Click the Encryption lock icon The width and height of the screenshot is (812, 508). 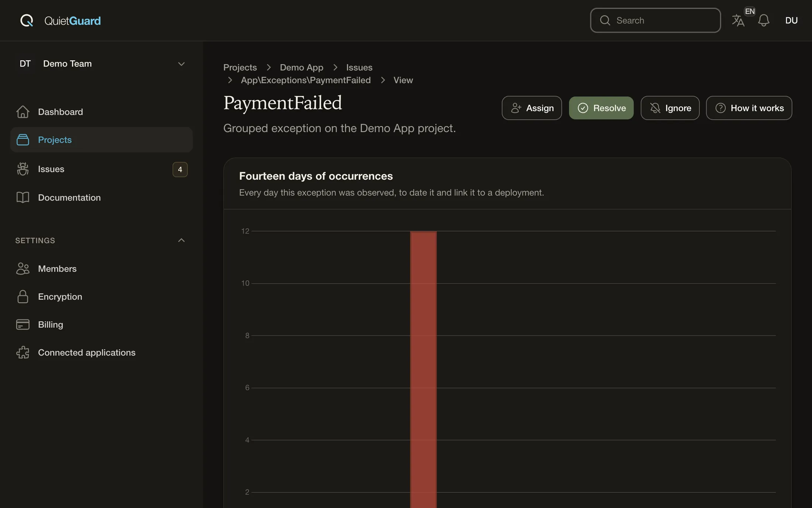[23, 296]
